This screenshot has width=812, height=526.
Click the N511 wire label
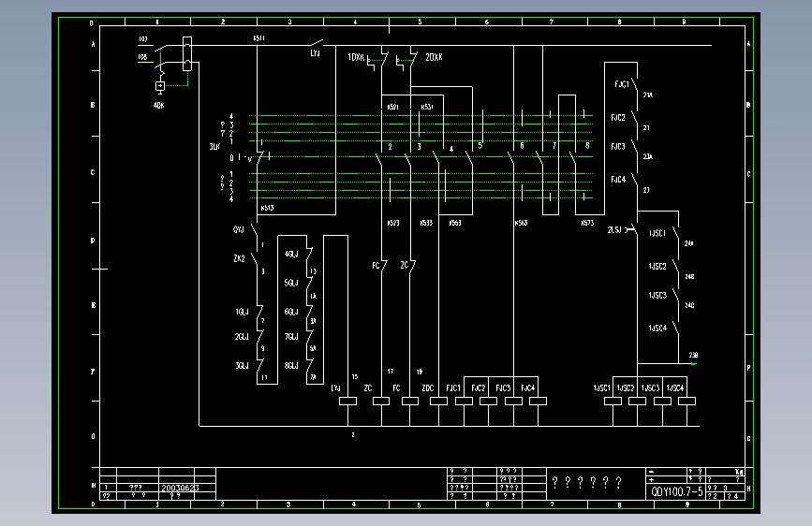click(258, 37)
